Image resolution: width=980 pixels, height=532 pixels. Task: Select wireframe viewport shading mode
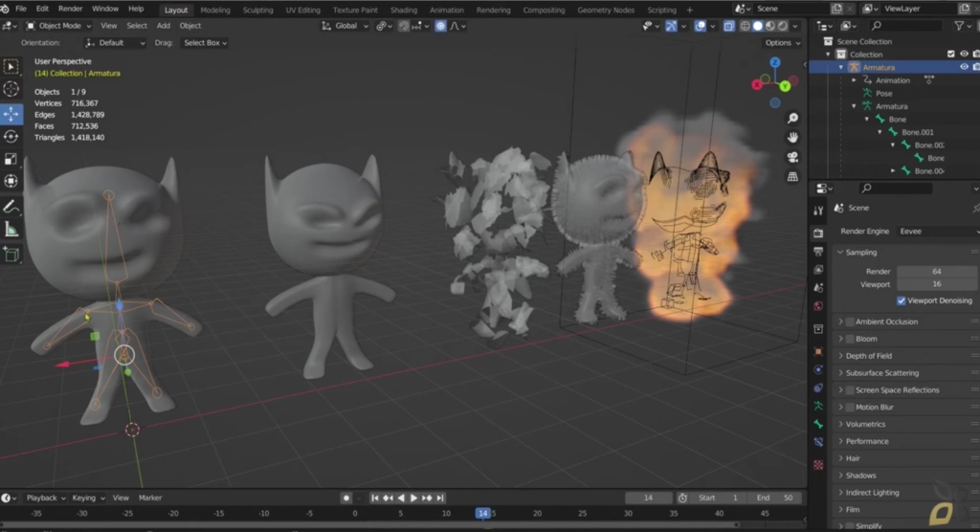(x=745, y=26)
